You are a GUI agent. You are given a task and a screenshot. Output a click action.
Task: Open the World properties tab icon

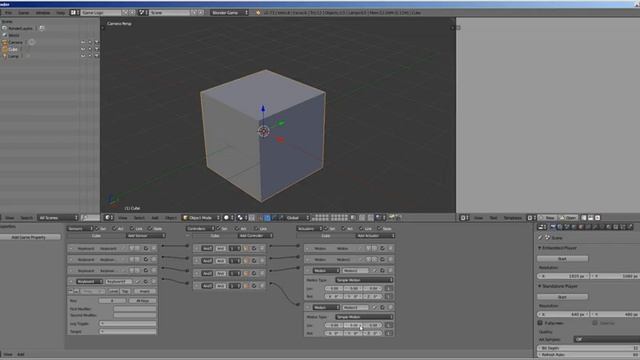(x=574, y=227)
